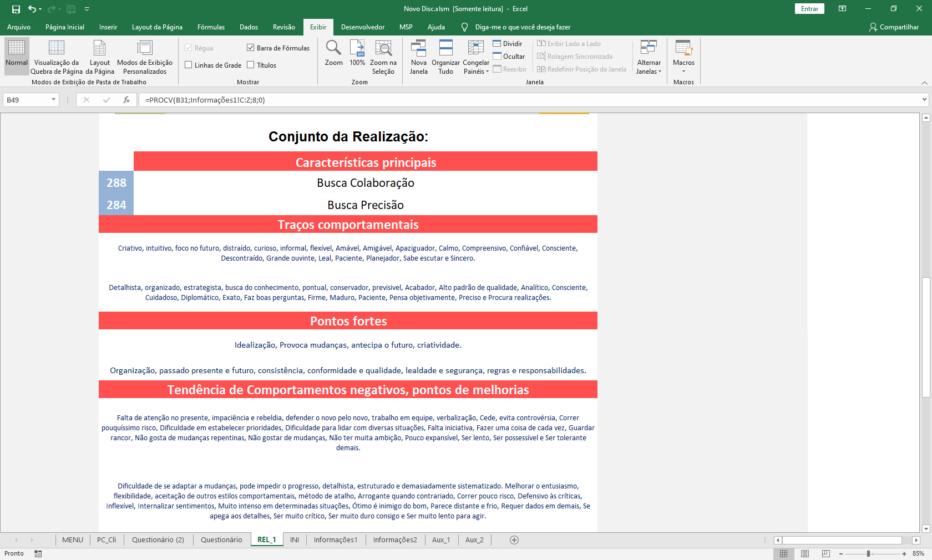Image resolution: width=932 pixels, height=560 pixels.
Task: Open Quick Access Toolbar customize dropdown
Action: (x=87, y=9)
